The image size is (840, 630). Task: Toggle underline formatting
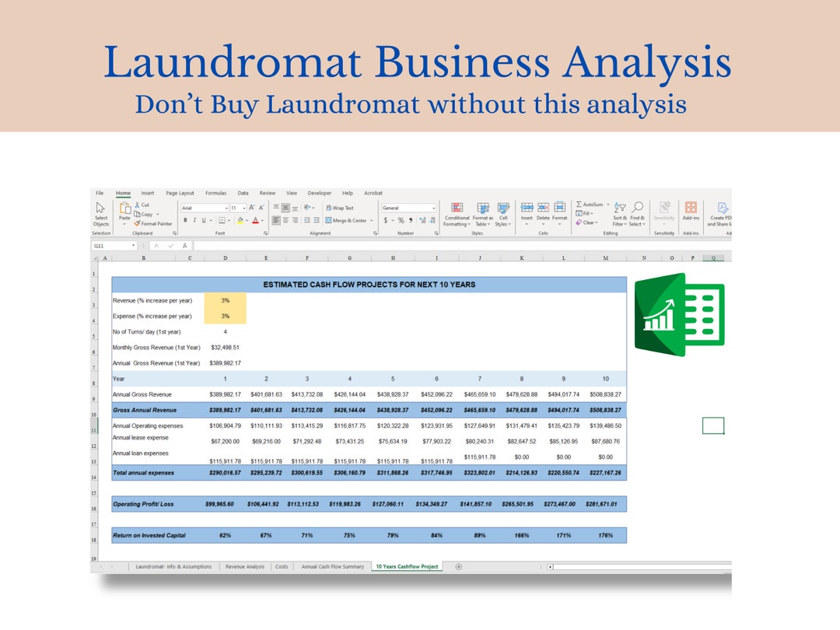pyautogui.click(x=203, y=219)
